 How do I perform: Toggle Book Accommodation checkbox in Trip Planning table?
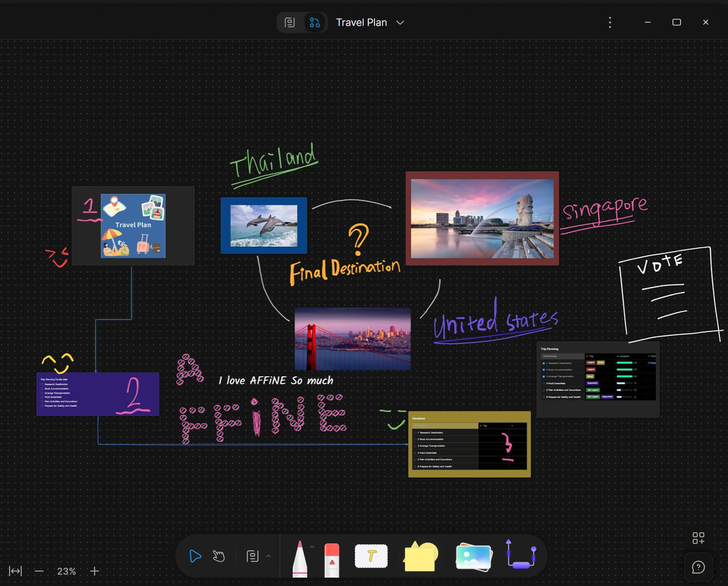click(544, 370)
